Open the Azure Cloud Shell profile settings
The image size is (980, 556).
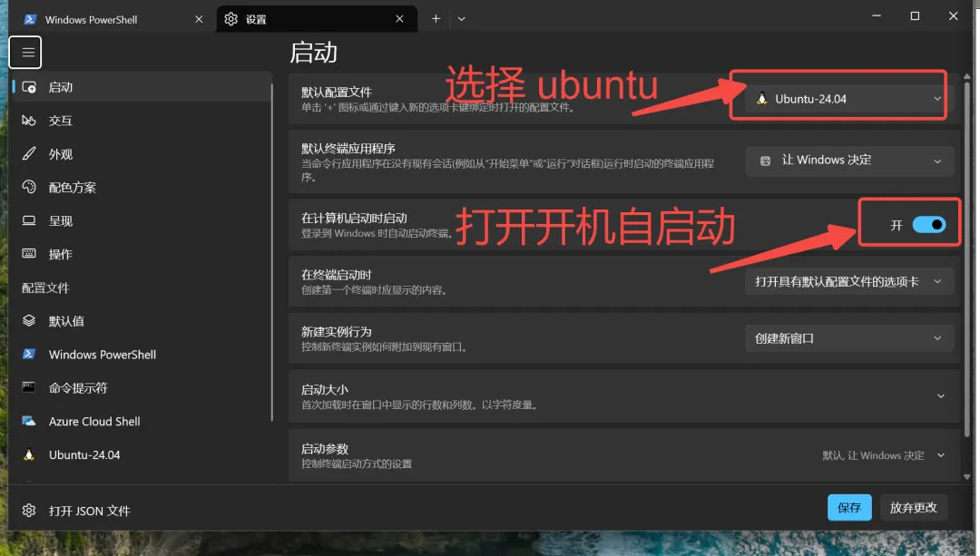click(x=142, y=421)
